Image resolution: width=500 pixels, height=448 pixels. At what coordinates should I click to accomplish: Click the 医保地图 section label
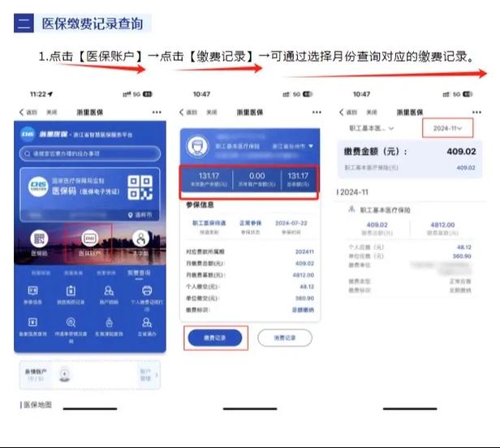pos(36,405)
